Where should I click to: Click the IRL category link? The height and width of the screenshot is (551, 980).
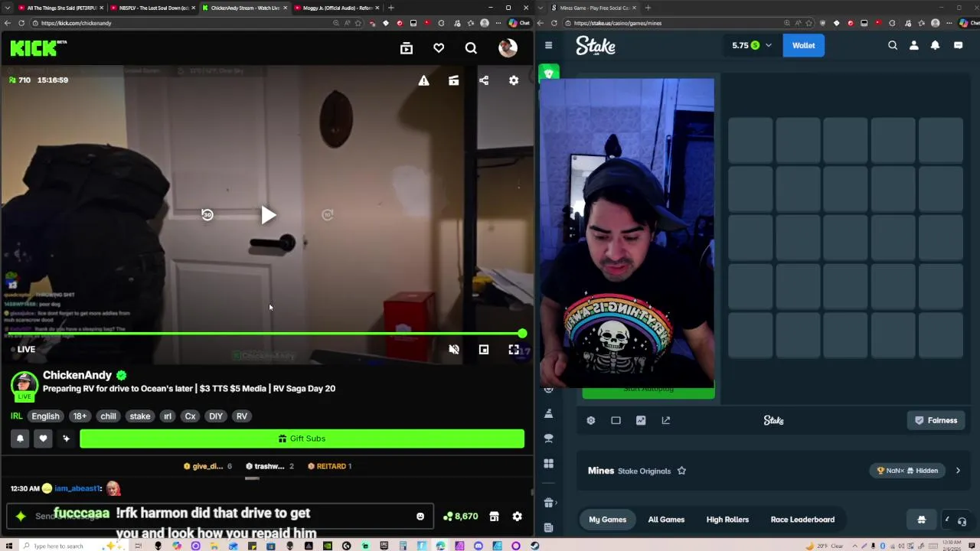point(16,416)
